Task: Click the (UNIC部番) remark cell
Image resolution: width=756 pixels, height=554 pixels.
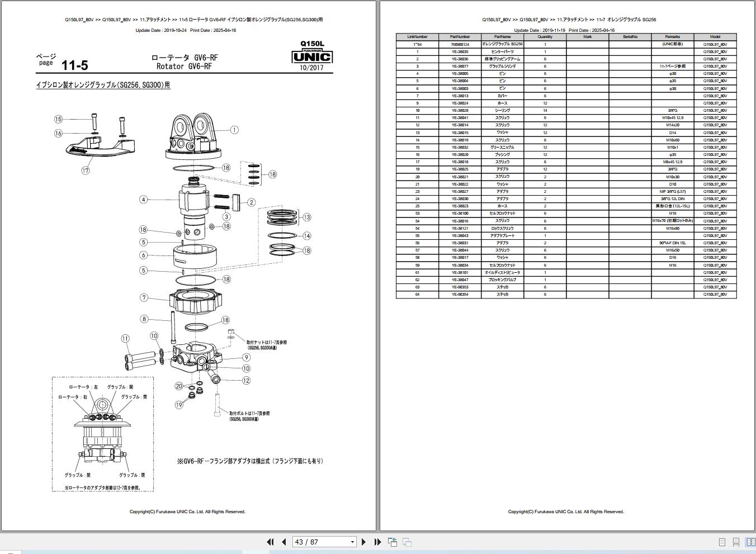Action: tap(673, 44)
